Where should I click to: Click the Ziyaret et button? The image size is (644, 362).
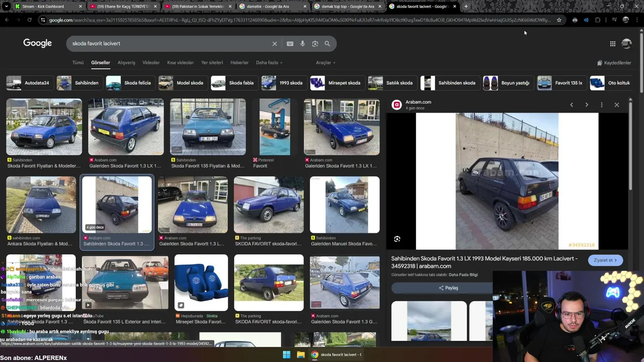coord(605,260)
